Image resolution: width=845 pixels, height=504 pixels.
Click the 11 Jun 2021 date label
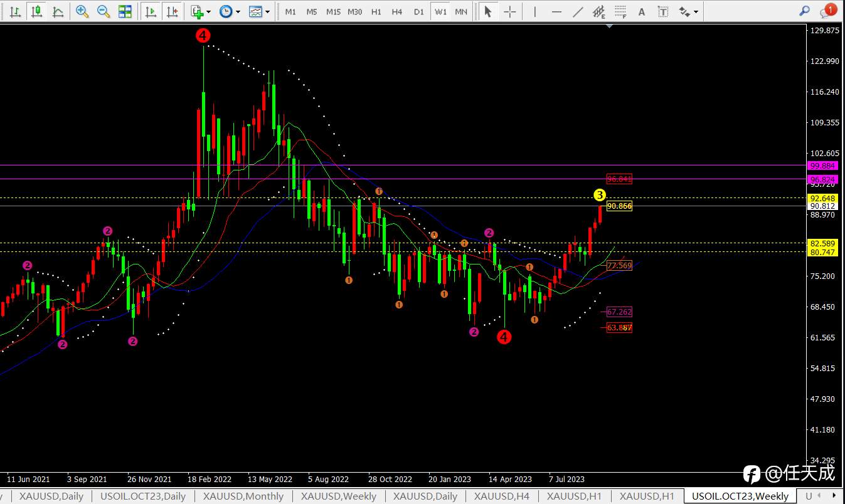[x=28, y=479]
